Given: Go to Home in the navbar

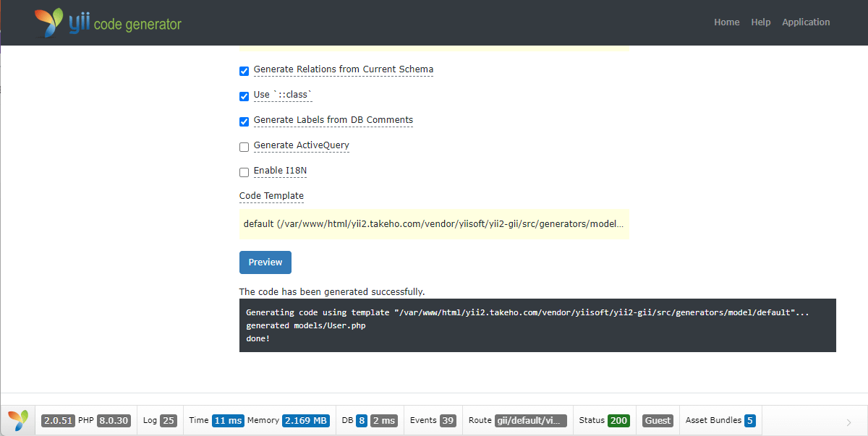Looking at the screenshot, I should point(726,22).
